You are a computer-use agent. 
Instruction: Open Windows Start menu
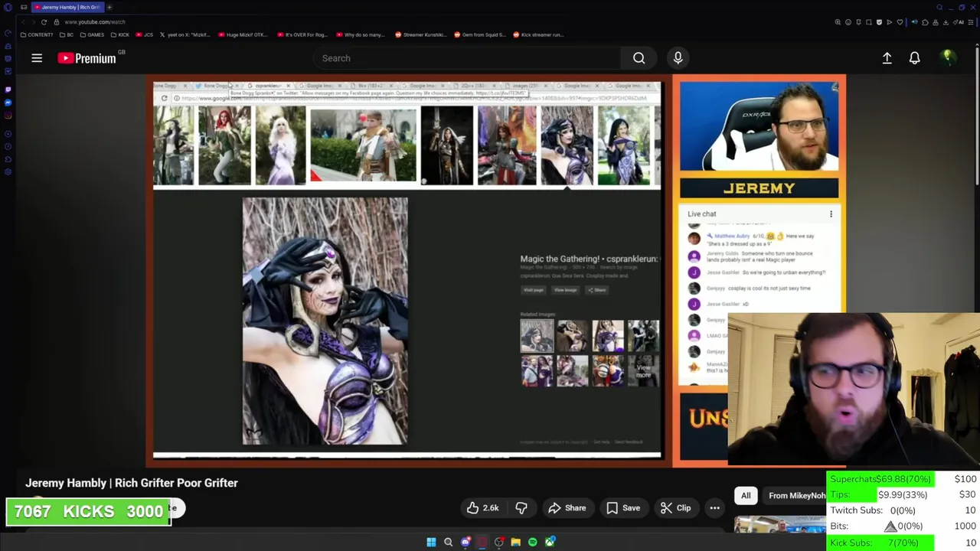[x=431, y=542]
